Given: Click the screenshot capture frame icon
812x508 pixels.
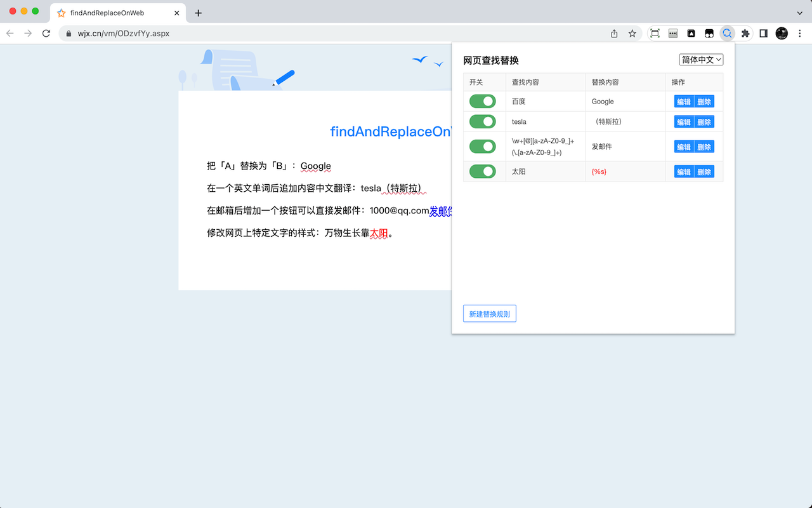Looking at the screenshot, I should [654, 33].
